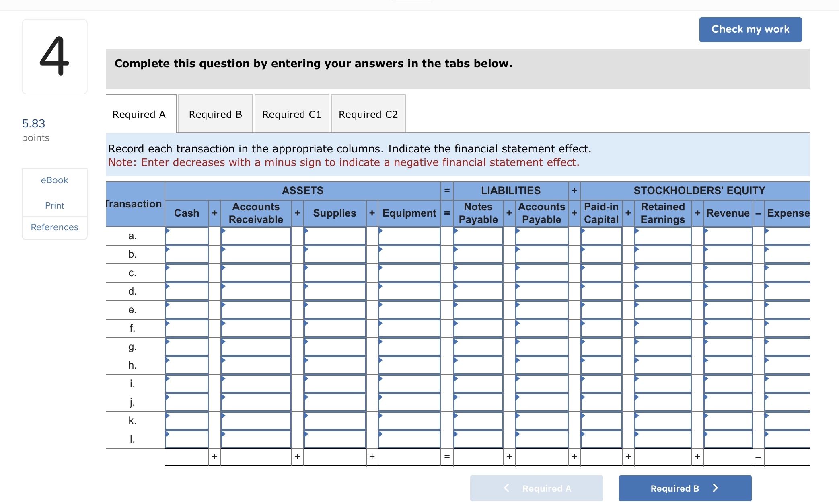Click the Revenue cell for transaction h
The image size is (839, 504).
[728, 365]
